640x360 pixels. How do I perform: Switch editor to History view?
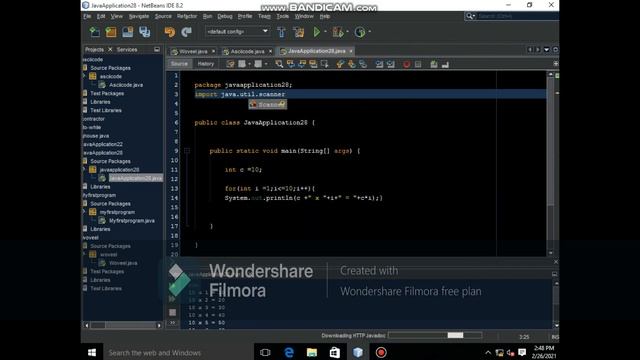click(x=206, y=64)
